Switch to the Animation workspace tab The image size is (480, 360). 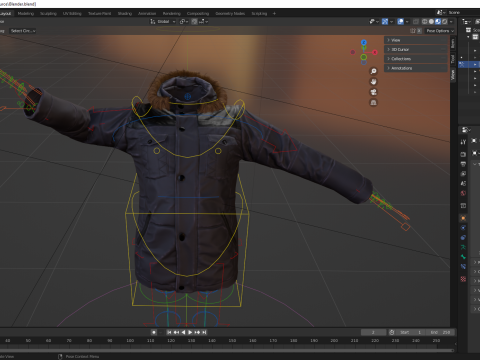tap(147, 14)
